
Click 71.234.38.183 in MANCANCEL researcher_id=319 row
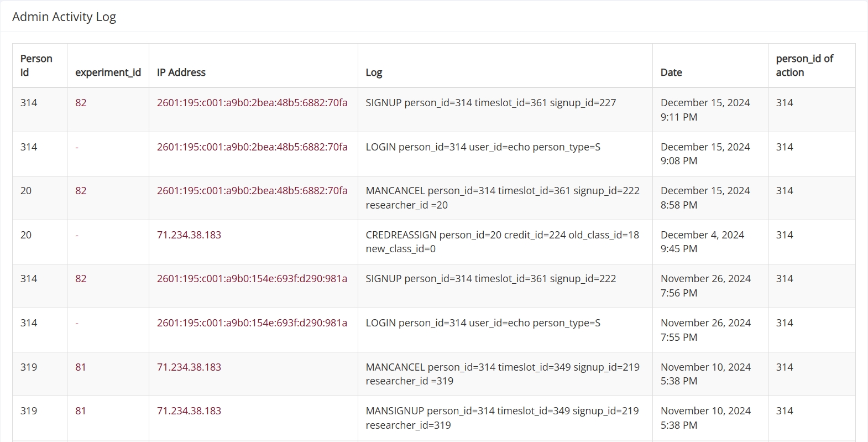coord(189,367)
